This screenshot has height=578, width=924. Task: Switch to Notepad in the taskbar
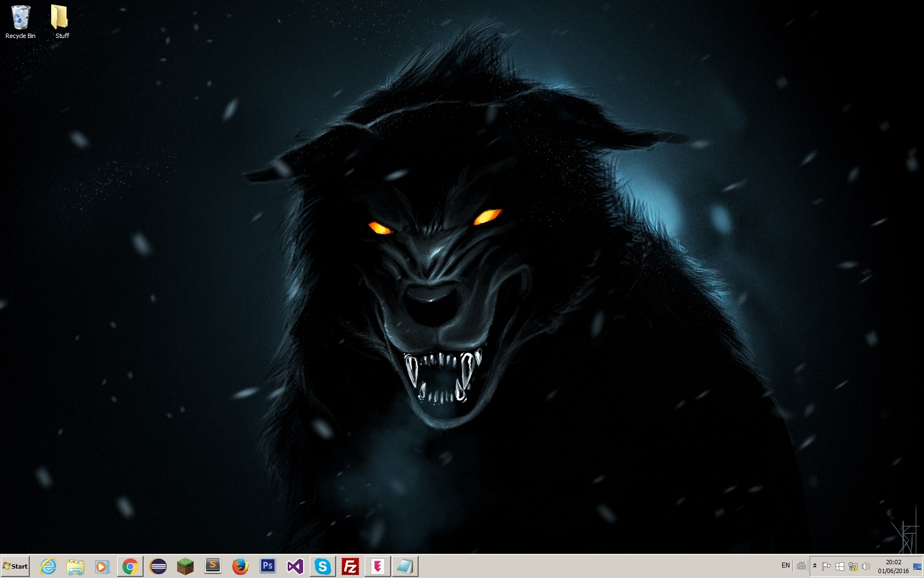[405, 566]
